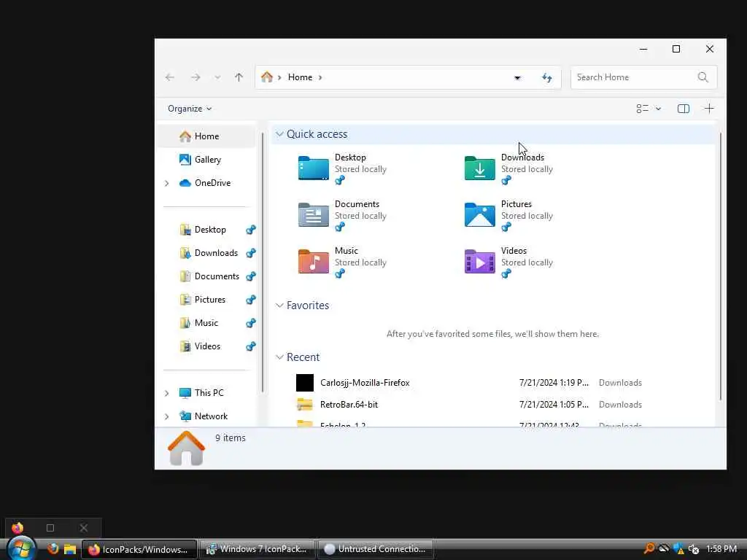The width and height of the screenshot is (747, 560).
Task: Click the Search Home field
Action: 643,77
